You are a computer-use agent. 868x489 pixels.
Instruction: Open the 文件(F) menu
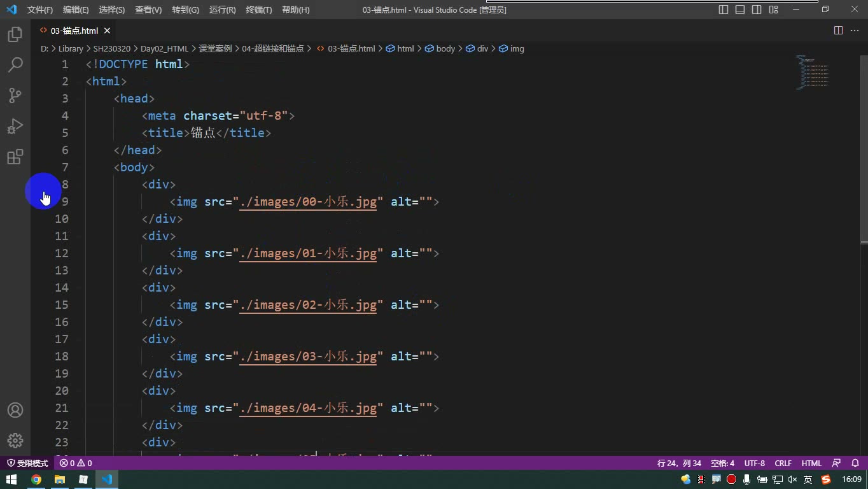click(40, 10)
